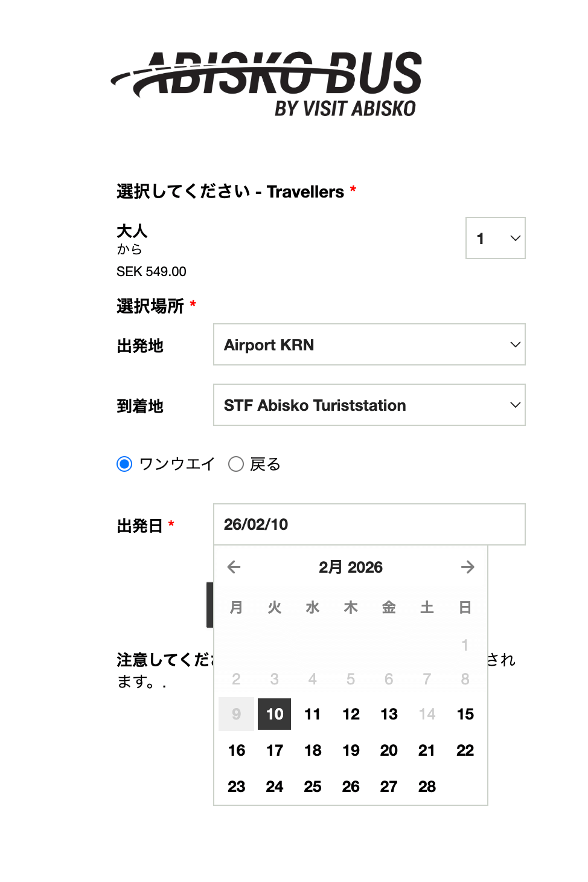Select the ワンウエイ radio option

tap(125, 464)
